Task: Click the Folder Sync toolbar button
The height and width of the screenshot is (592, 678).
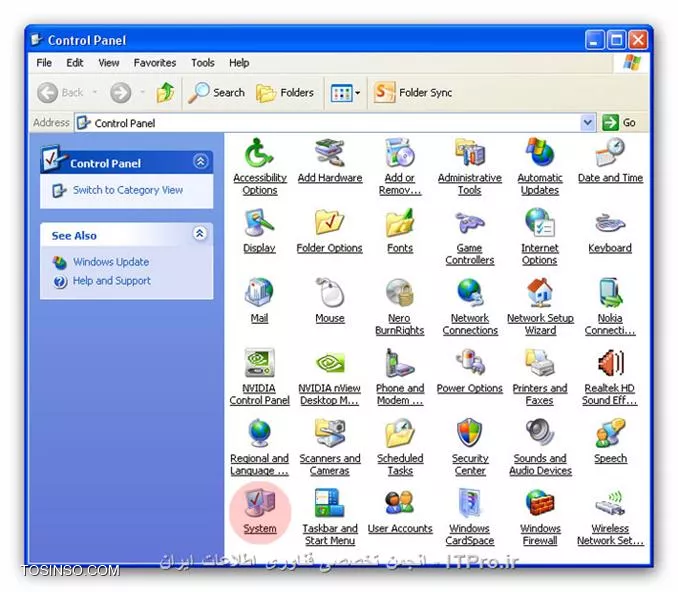Action: click(x=413, y=93)
